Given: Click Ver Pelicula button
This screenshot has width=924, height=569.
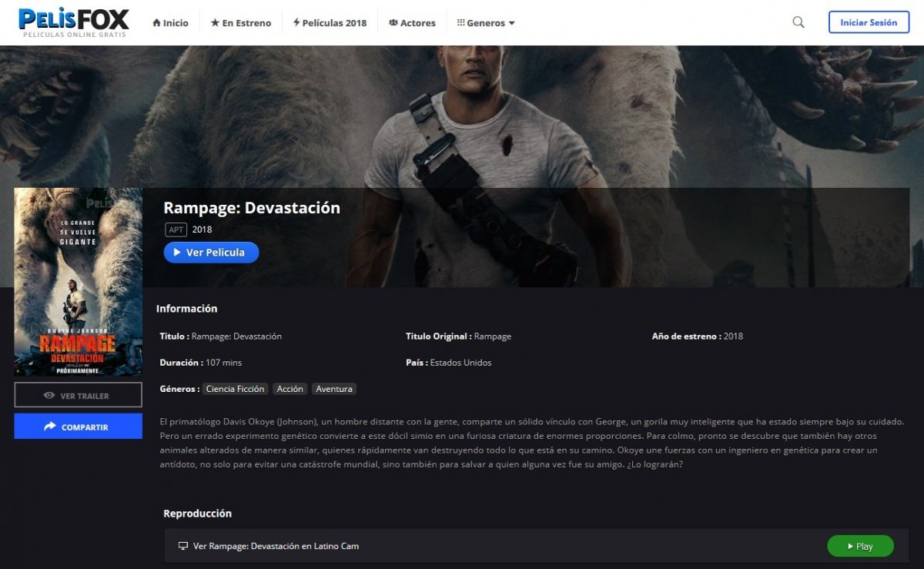Looking at the screenshot, I should point(211,253).
